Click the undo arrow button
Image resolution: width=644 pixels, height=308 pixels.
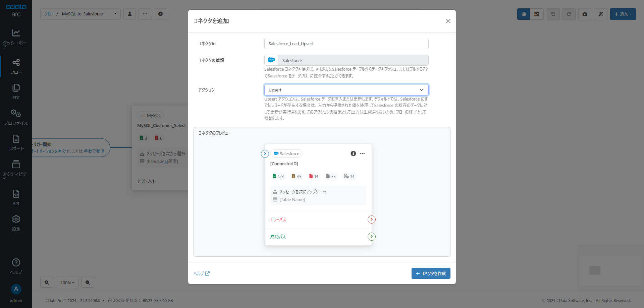click(553, 14)
